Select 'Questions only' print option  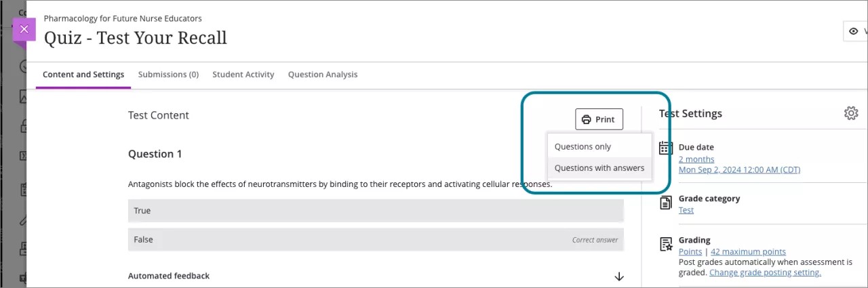[x=583, y=146]
